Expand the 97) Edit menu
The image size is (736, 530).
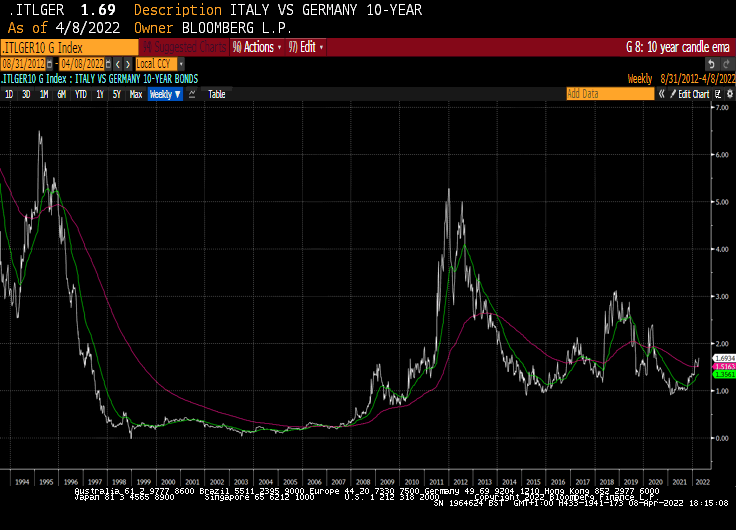(306, 47)
